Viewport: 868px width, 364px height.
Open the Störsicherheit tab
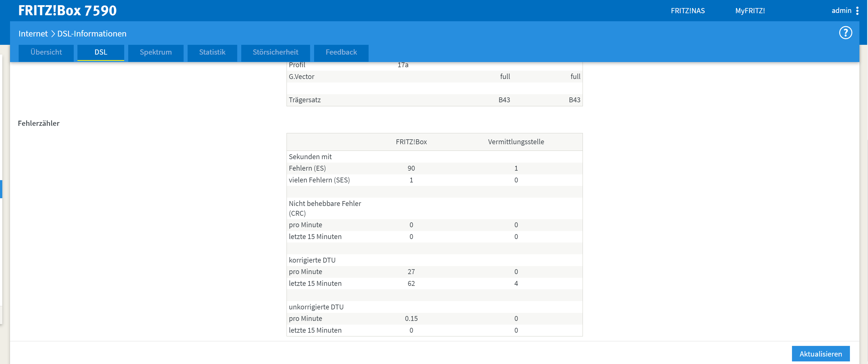coord(275,52)
